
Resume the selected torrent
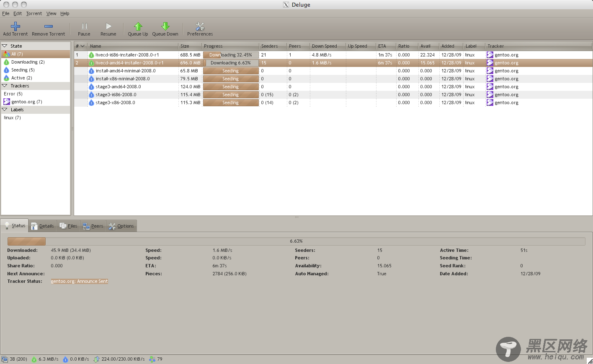[108, 29]
